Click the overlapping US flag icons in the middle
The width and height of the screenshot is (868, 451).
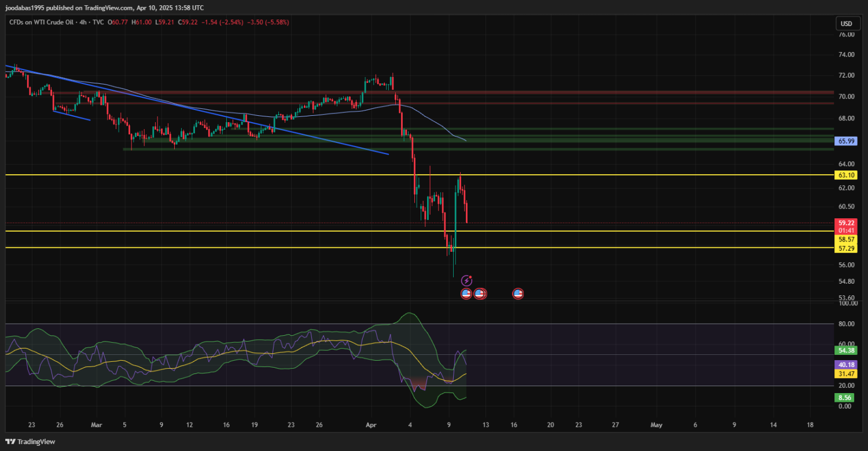480,294
